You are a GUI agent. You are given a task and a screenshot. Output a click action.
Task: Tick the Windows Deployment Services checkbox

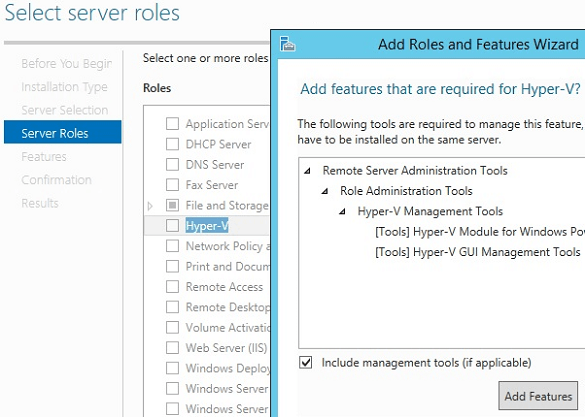point(172,368)
